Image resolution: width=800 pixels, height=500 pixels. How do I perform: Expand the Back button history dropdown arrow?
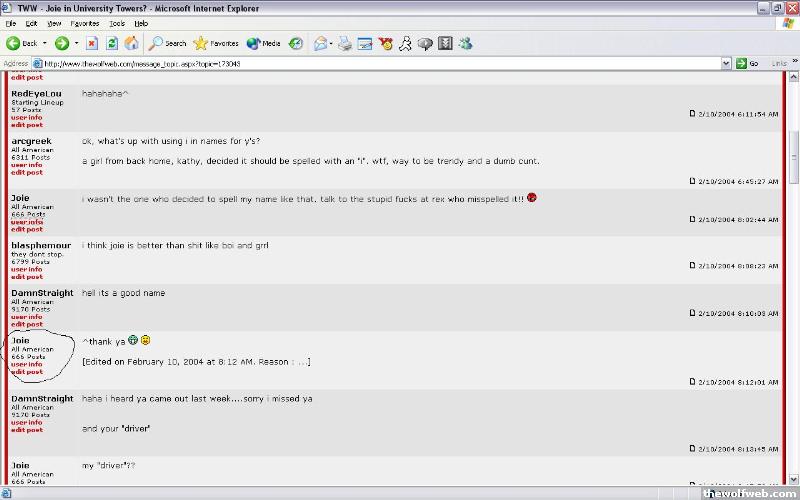pyautogui.click(x=44, y=43)
